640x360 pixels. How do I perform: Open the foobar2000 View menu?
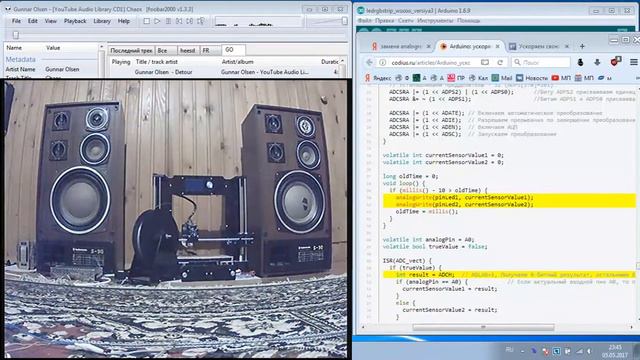pyautogui.click(x=51, y=21)
